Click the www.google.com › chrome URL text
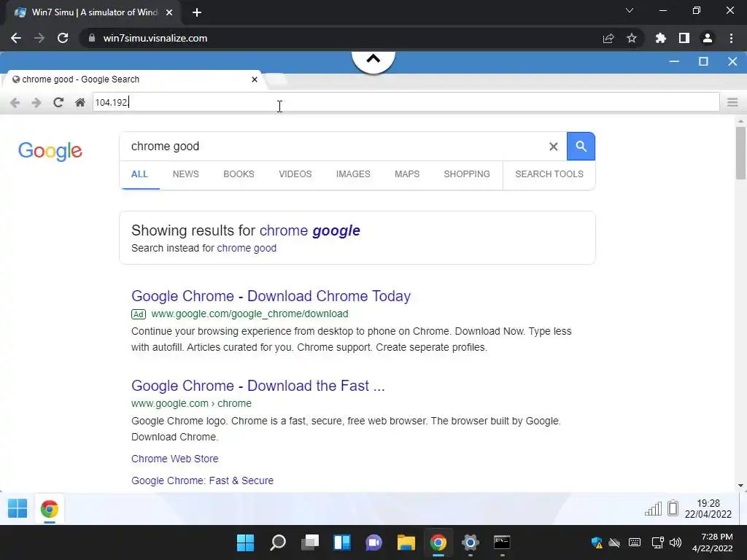 pyautogui.click(x=191, y=403)
